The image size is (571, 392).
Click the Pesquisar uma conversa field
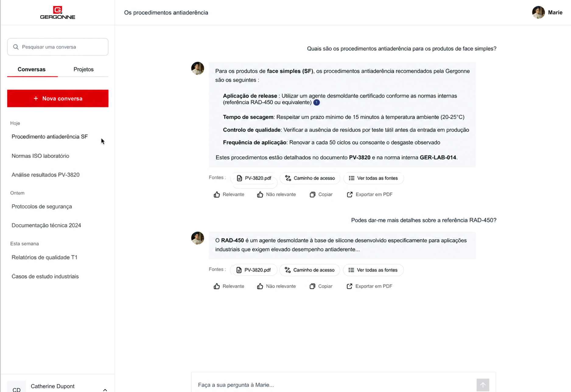pyautogui.click(x=58, y=47)
